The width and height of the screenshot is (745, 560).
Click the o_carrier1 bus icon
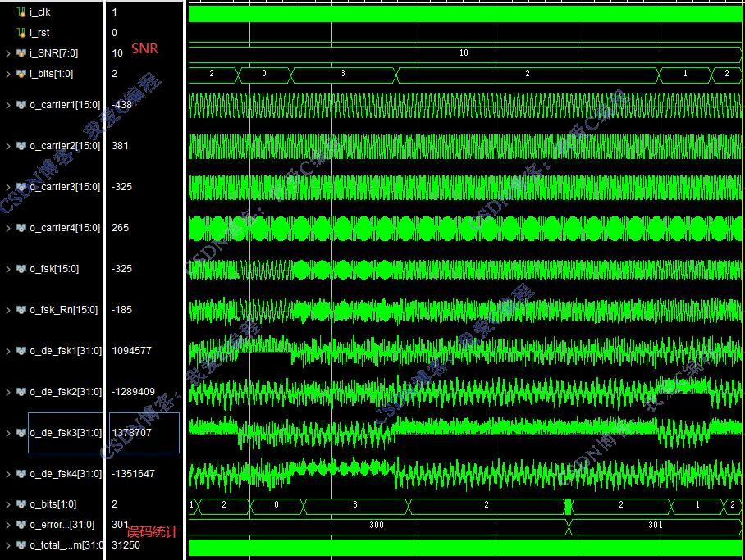click(x=21, y=105)
